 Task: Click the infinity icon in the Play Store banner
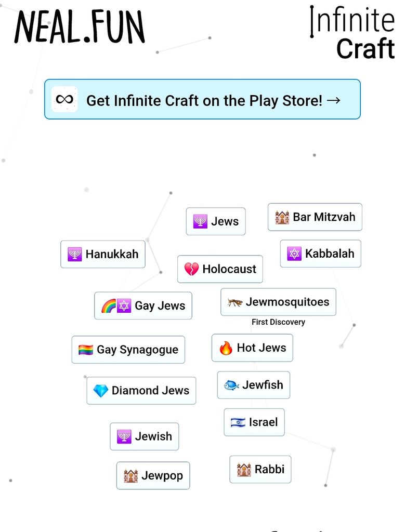click(64, 99)
